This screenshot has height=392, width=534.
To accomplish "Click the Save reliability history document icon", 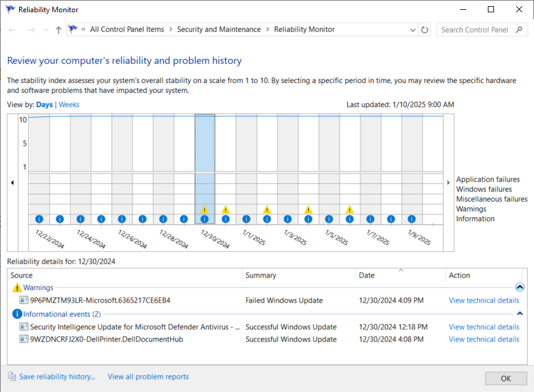I will pyautogui.click(x=12, y=377).
